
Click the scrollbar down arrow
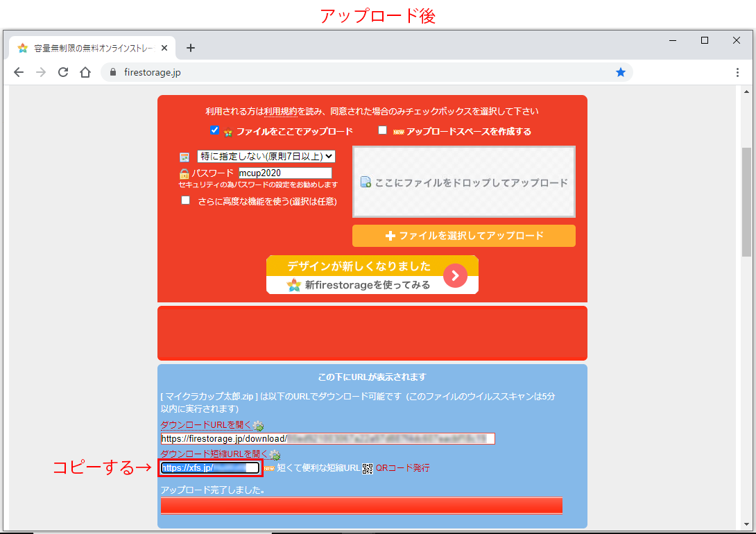click(746, 524)
